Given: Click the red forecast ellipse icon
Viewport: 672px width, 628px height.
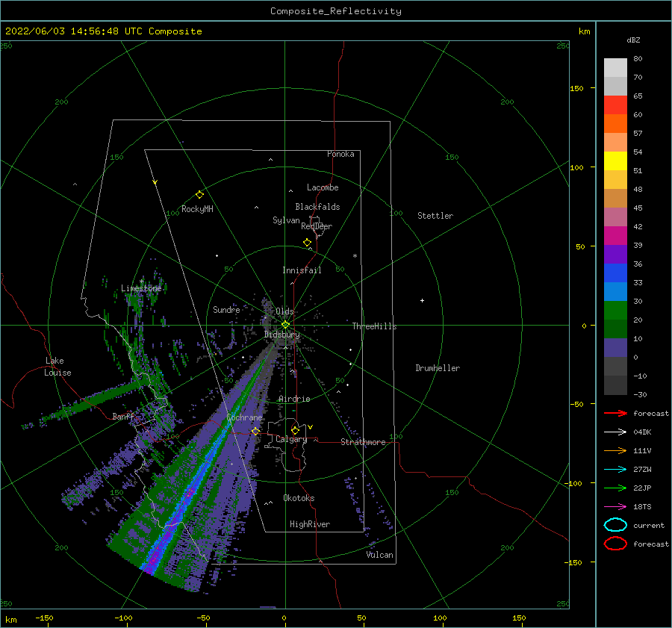Looking at the screenshot, I should 615,544.
